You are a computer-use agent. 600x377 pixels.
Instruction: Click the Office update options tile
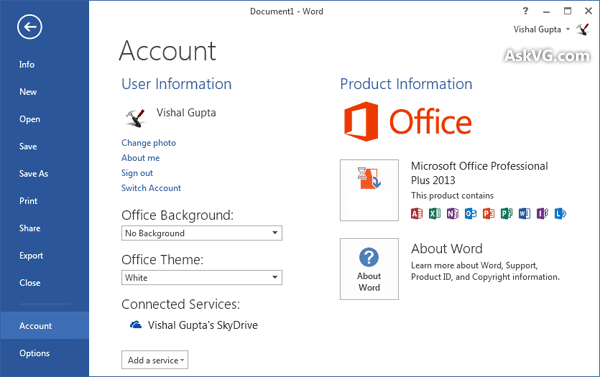click(369, 190)
